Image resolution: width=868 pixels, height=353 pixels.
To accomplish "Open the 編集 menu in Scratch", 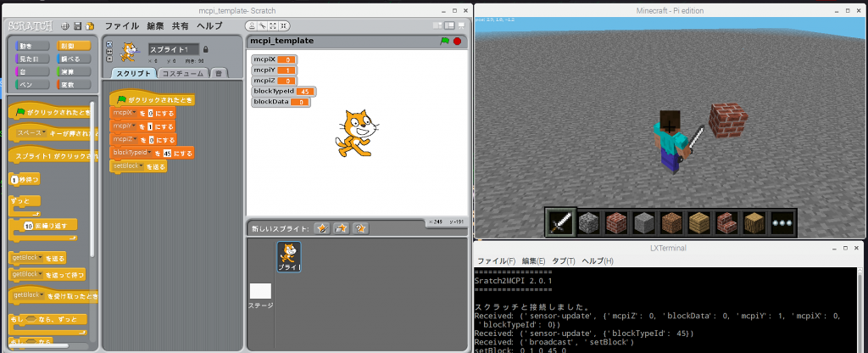I will (x=156, y=26).
